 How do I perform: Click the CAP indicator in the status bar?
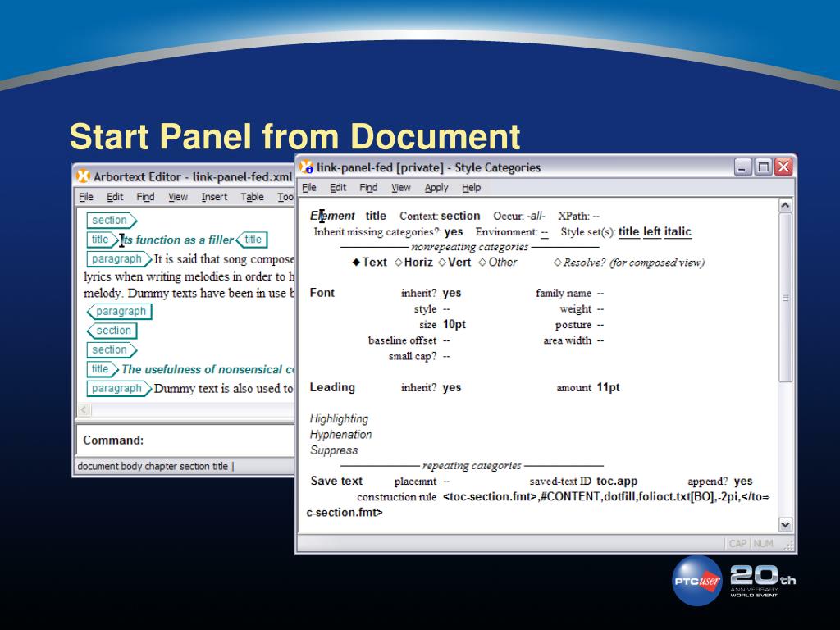tap(737, 544)
